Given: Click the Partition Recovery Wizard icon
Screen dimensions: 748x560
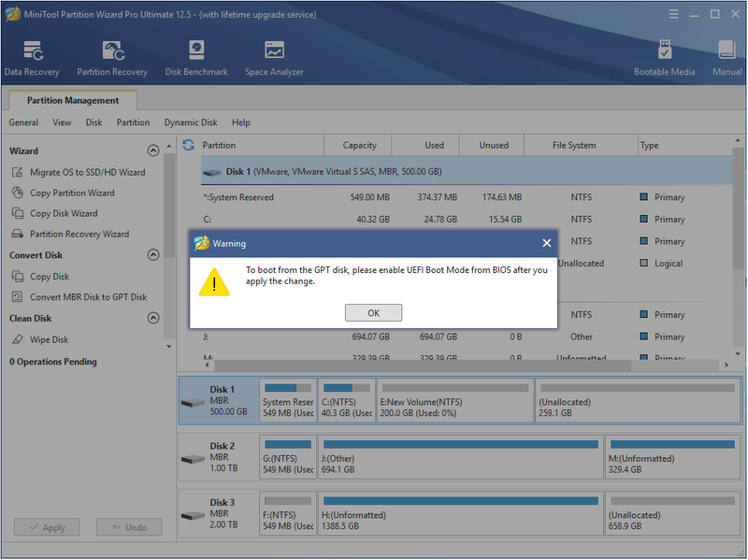Looking at the screenshot, I should pos(17,234).
